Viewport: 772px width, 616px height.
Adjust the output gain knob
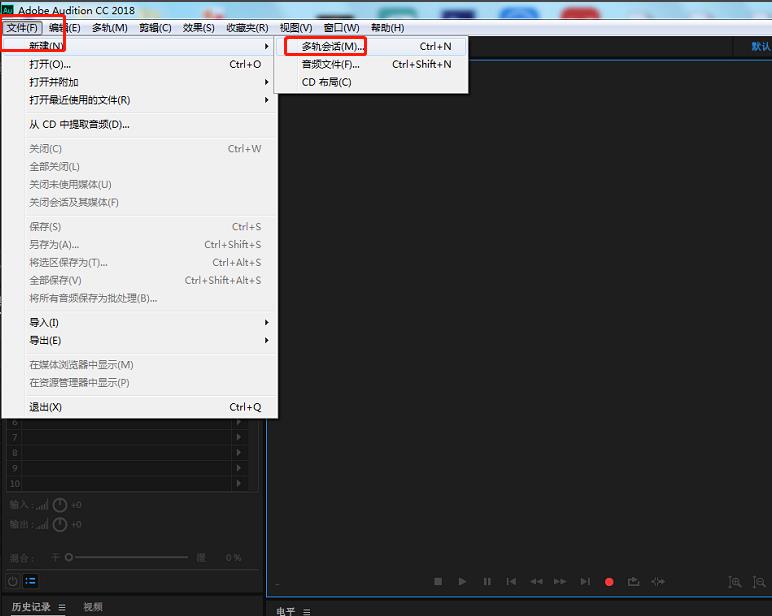tap(60, 524)
